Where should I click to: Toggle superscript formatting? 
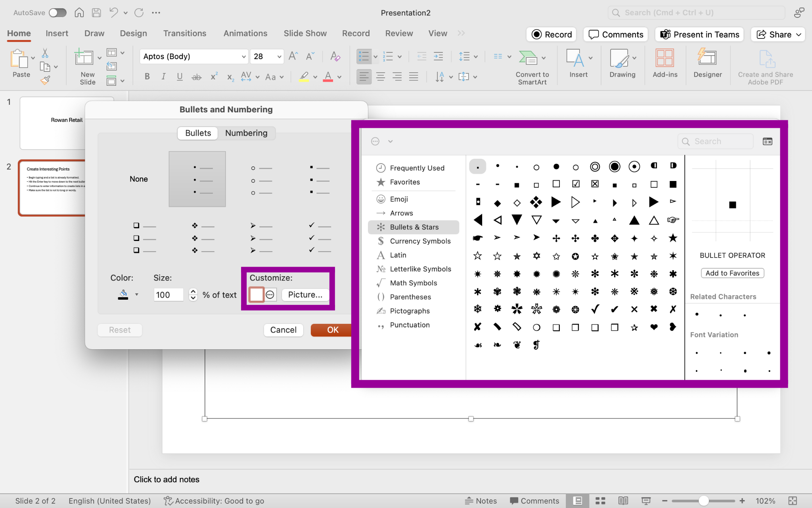(x=214, y=77)
